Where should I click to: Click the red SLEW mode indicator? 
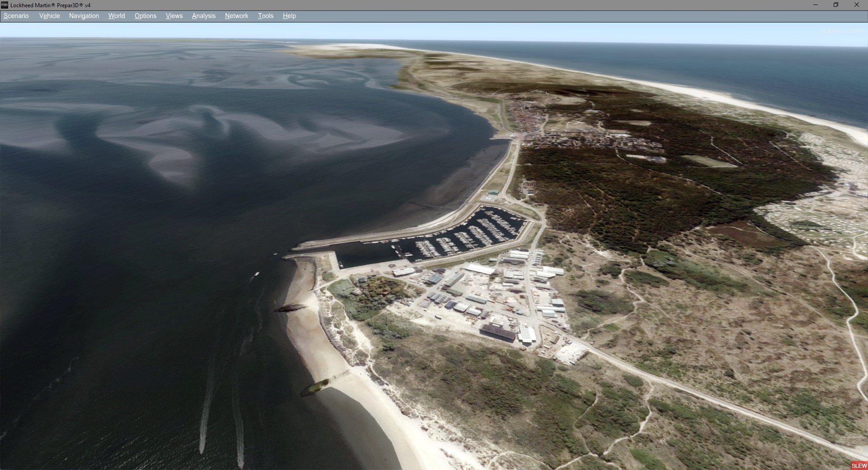point(859,465)
